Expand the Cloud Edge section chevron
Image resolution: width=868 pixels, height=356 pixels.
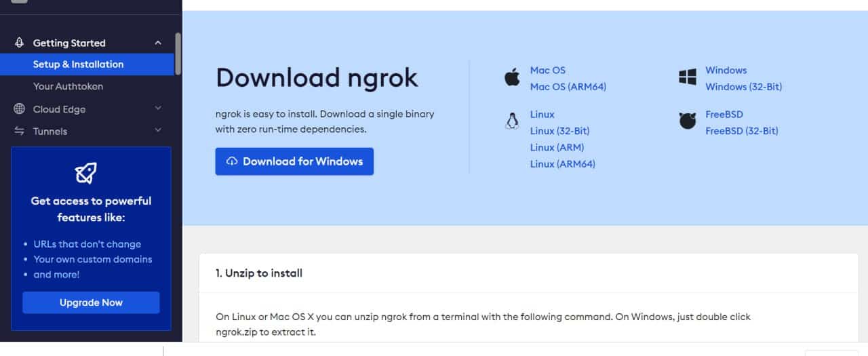click(x=158, y=108)
